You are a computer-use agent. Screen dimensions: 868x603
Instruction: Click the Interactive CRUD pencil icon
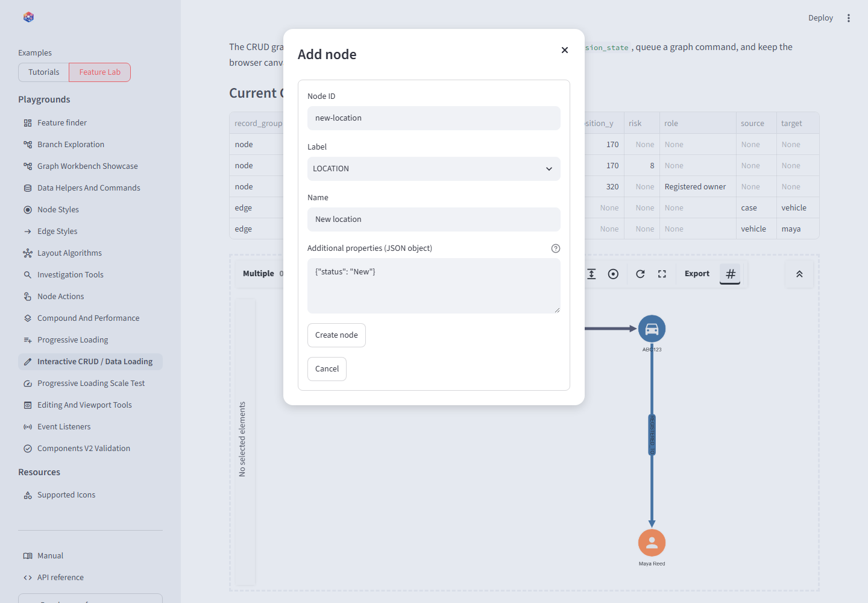point(28,362)
